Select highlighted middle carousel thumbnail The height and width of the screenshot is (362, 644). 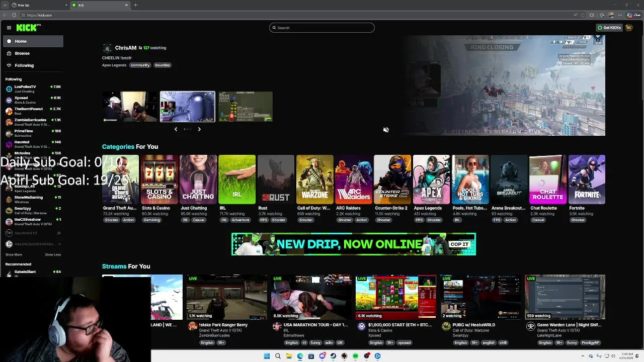pyautogui.click(x=188, y=107)
